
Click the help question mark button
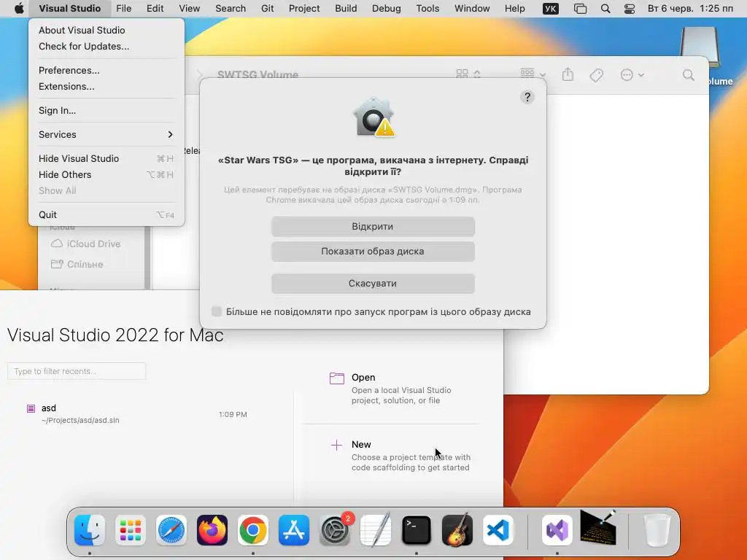[x=527, y=97]
